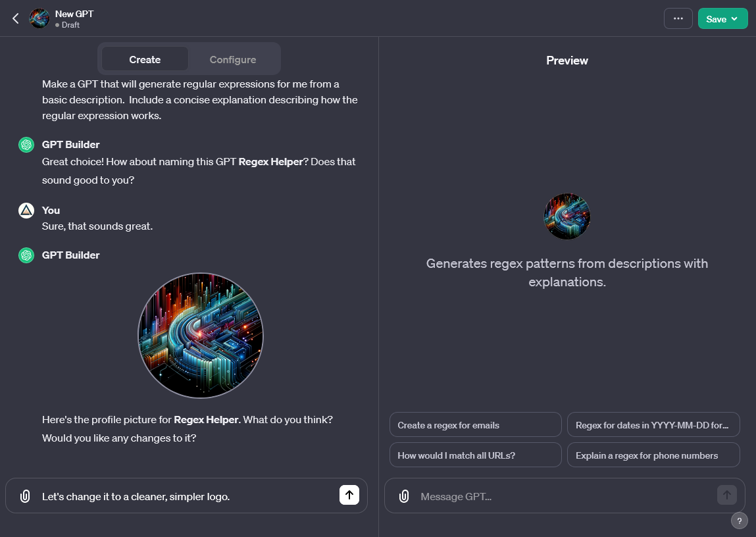Choose 'Regex for dates in YYYY-MM-DD' starter
Image resolution: width=756 pixels, height=537 pixels.
pos(653,424)
